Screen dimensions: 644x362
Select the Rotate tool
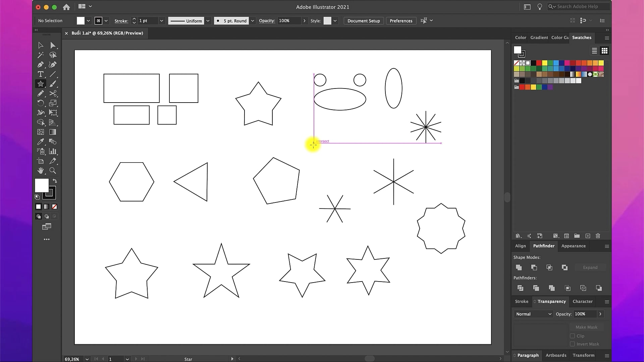(x=41, y=103)
